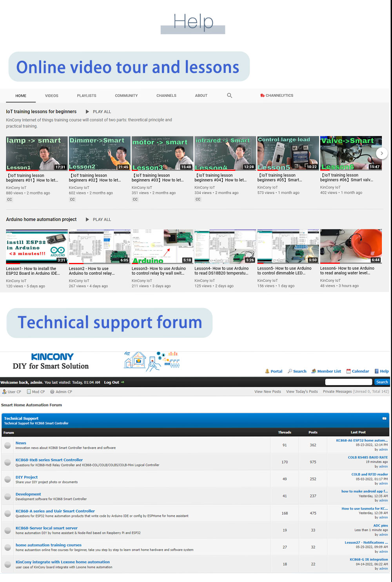
Task: Click the channel search magnifier icon
Action: pyautogui.click(x=230, y=96)
